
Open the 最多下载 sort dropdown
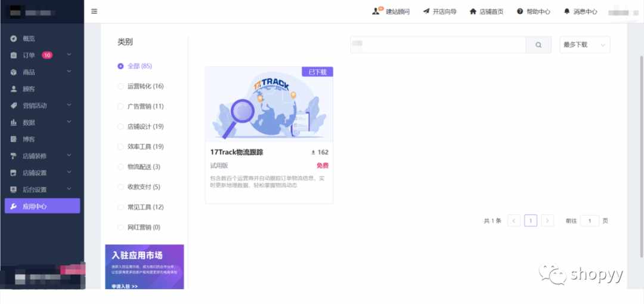[x=585, y=45]
